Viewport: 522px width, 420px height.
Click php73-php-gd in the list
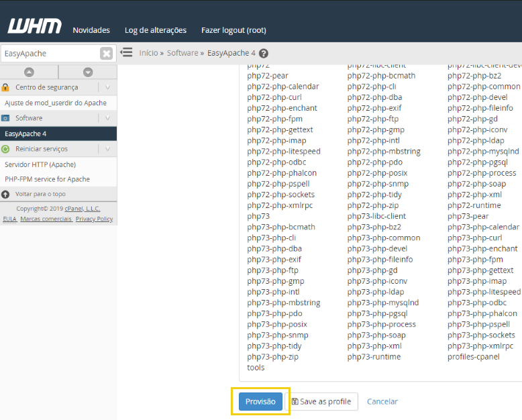[x=372, y=270]
